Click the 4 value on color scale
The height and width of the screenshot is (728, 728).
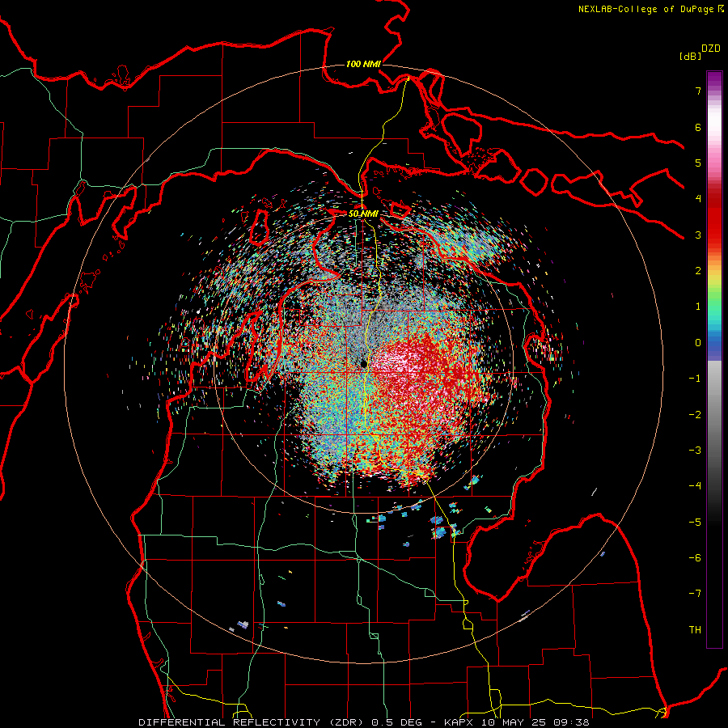point(698,199)
